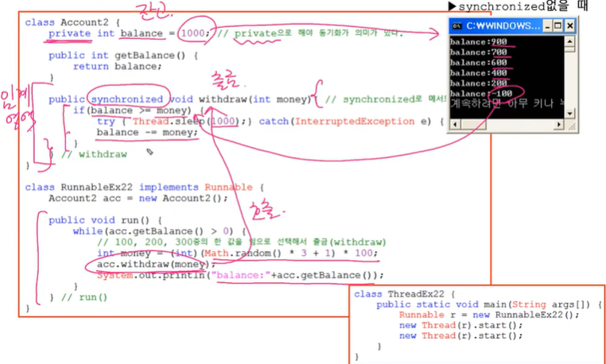Click the console output line balance:600
This screenshot has height=364, width=606.
click(x=479, y=63)
